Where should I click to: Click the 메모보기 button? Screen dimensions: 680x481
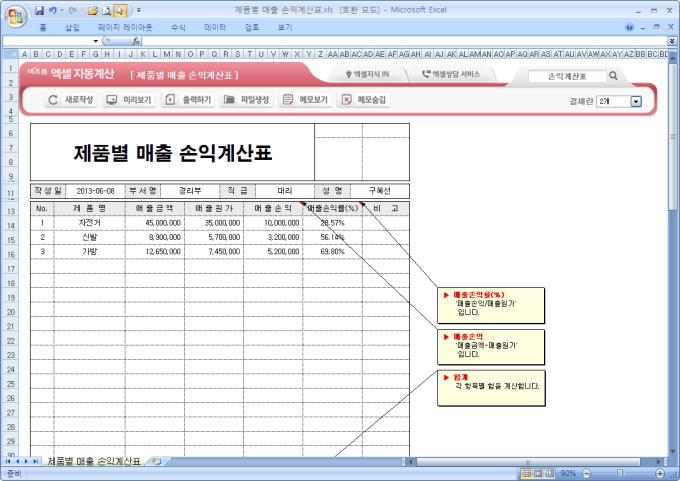pos(305,100)
